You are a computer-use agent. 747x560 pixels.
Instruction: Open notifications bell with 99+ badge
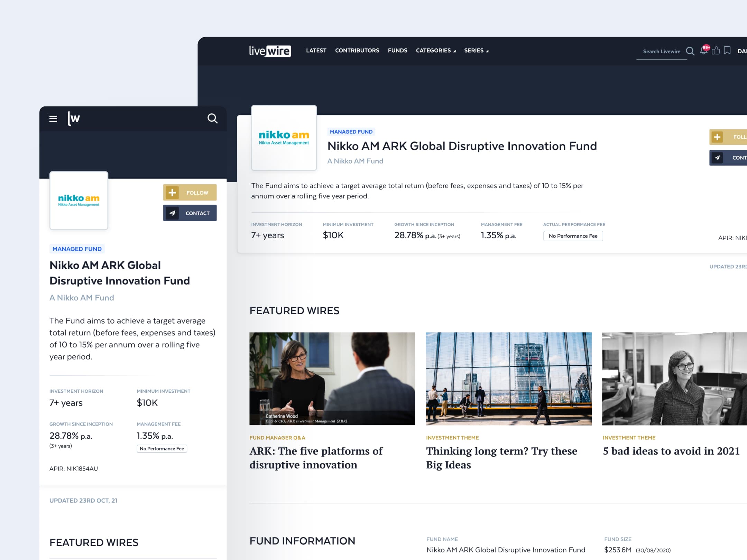tap(704, 50)
